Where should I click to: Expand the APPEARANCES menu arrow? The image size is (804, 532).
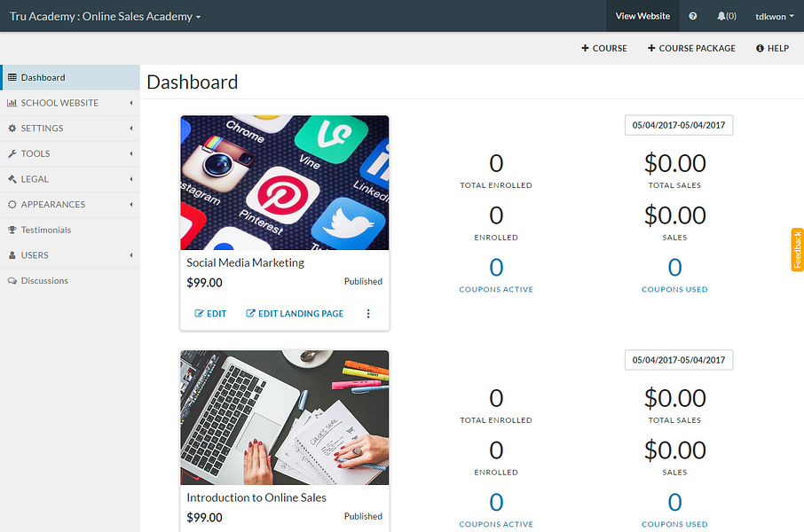point(131,205)
